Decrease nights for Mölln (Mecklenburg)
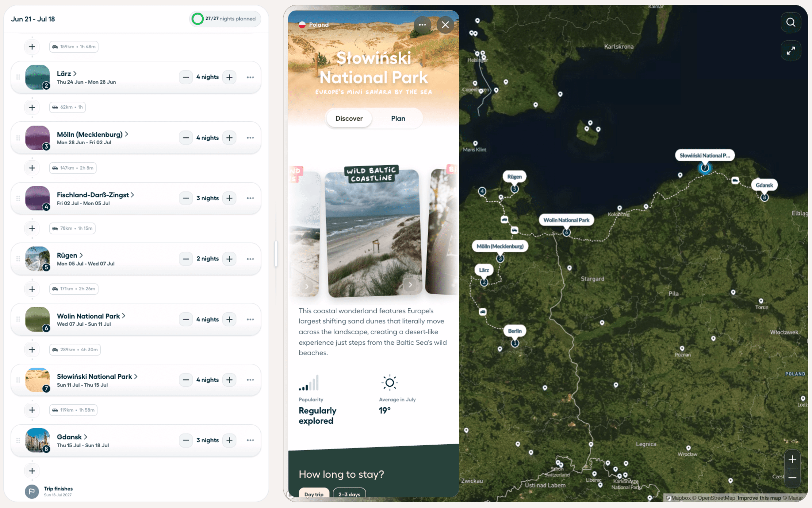Screen dimensions: 812x508 point(186,138)
